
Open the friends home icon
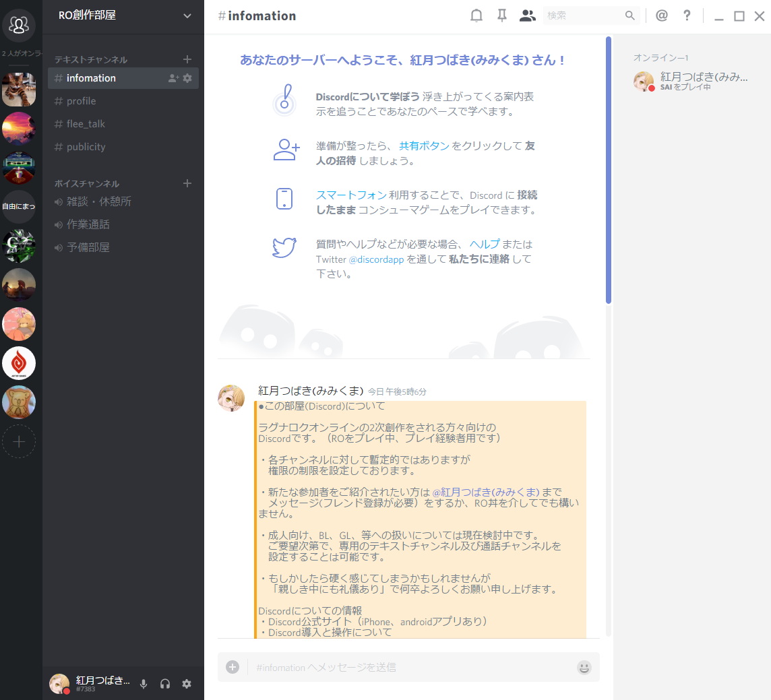[19, 24]
